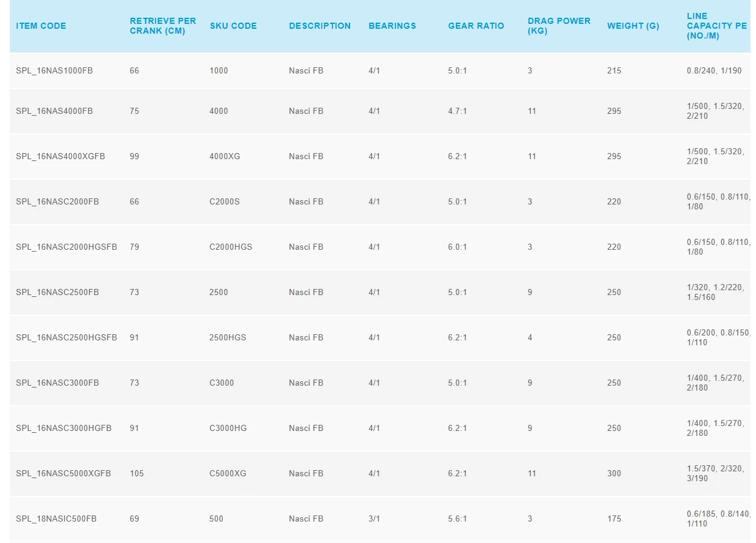Select item code SPL_16NASC3000HGFB
This screenshot has width=756, height=543.
click(64, 428)
